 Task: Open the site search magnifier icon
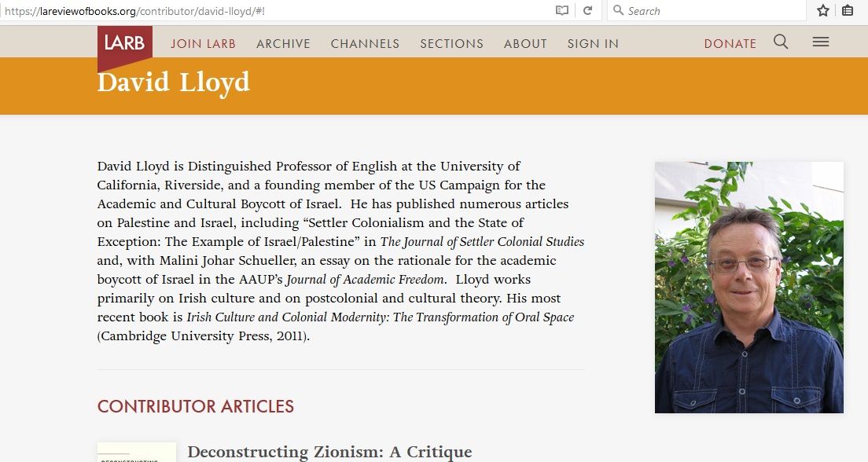[781, 42]
